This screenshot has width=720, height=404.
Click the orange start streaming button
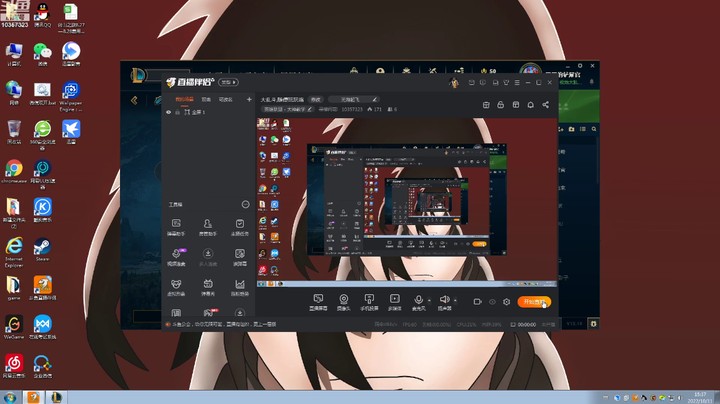534,302
